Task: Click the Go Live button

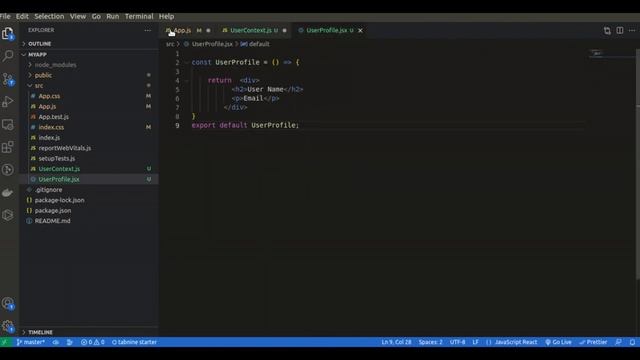Action: pos(558,342)
